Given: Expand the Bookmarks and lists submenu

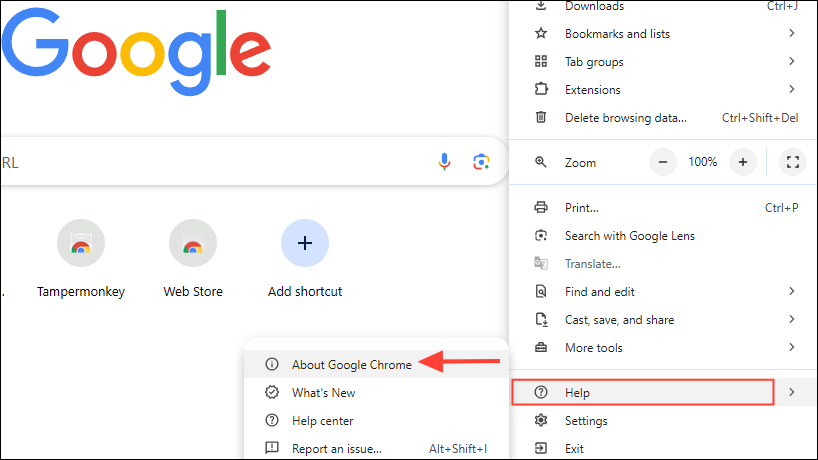Looking at the screenshot, I should 791,34.
